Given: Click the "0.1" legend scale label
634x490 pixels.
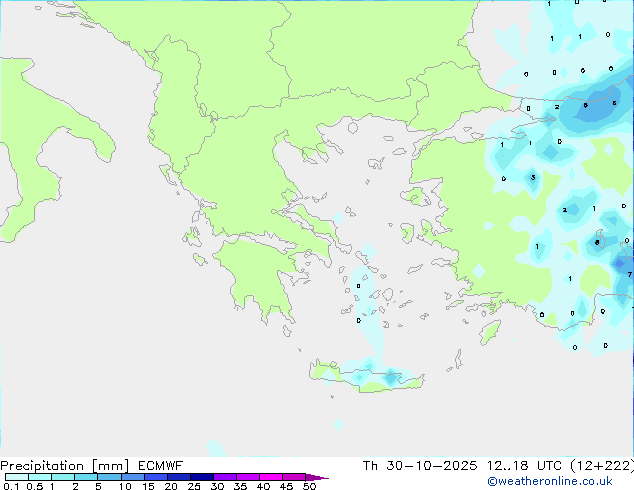Looking at the screenshot, I should pos(11,486).
